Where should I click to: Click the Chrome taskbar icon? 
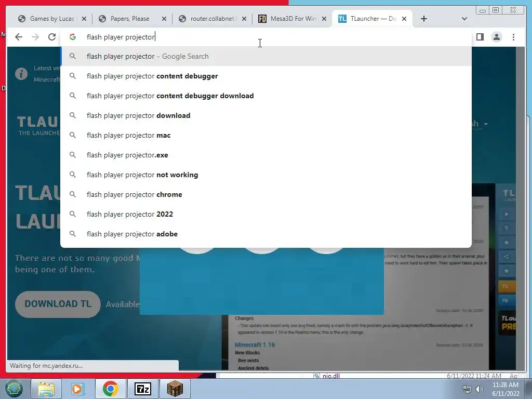(110, 389)
